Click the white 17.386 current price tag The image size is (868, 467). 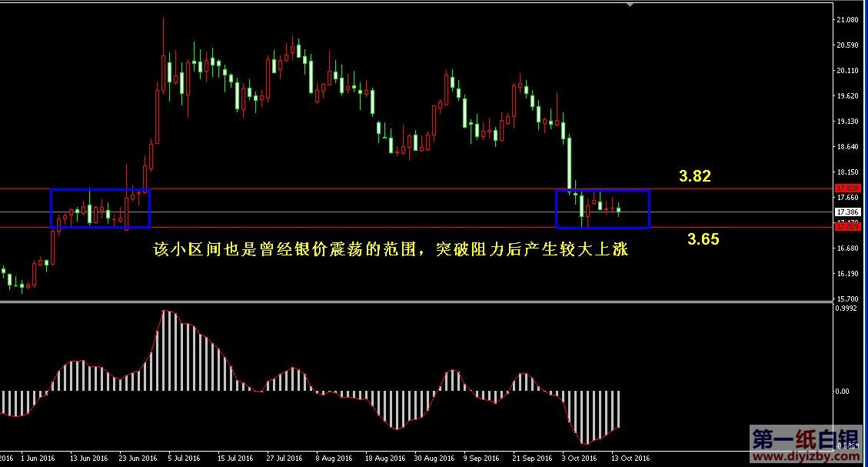click(x=847, y=212)
